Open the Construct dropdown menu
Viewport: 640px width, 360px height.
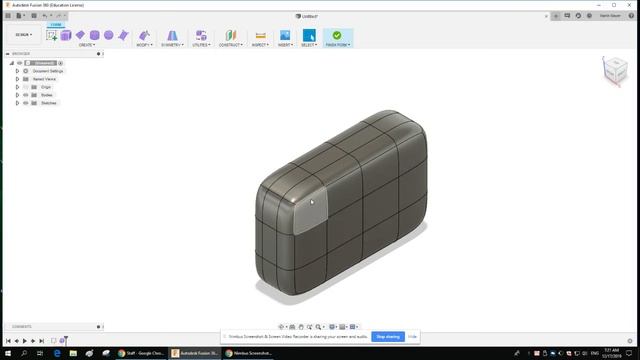click(x=231, y=45)
